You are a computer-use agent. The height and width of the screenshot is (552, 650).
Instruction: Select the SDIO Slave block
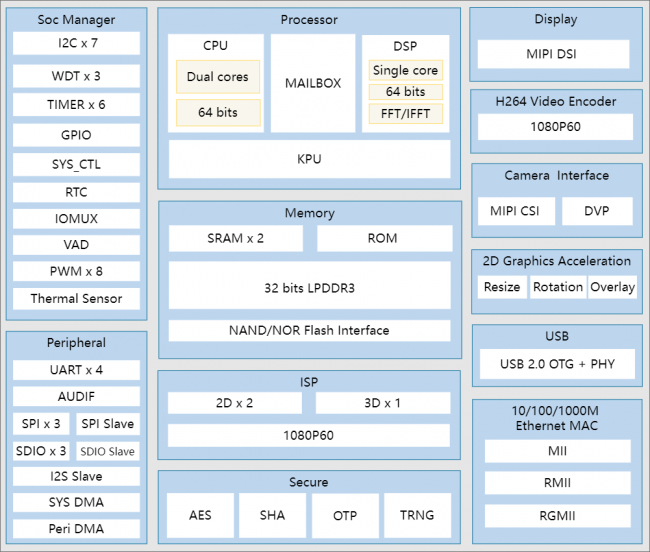pos(108,451)
